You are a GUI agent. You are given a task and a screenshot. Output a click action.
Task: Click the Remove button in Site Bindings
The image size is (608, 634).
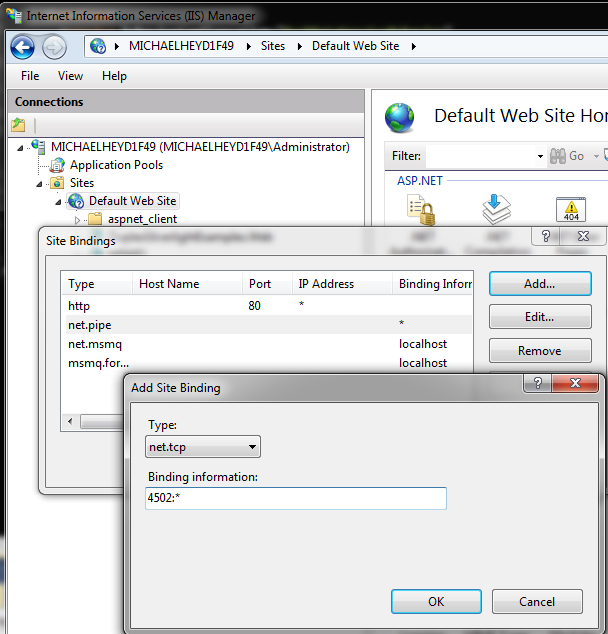[540, 351]
